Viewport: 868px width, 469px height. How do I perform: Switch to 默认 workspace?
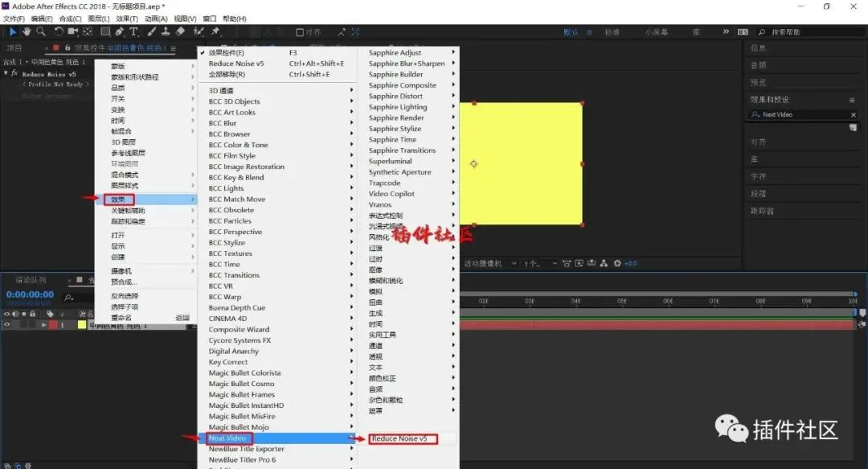click(571, 32)
